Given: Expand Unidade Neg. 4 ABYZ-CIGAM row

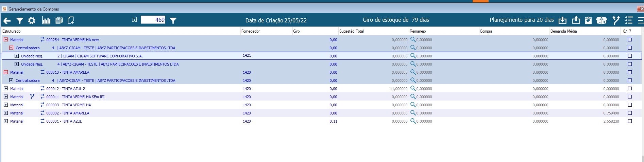Looking at the screenshot, I should coord(16,64).
